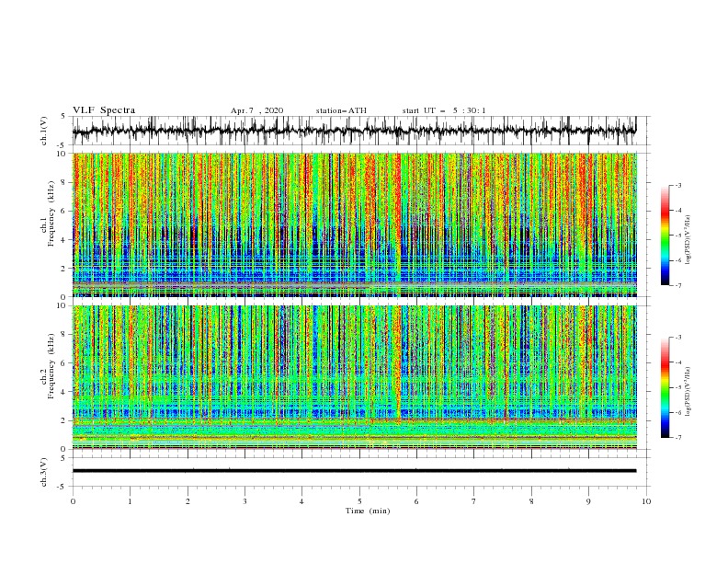Click the time axis tick label '0'
Image resolution: width=728 pixels, height=563 pixels.
pos(73,501)
